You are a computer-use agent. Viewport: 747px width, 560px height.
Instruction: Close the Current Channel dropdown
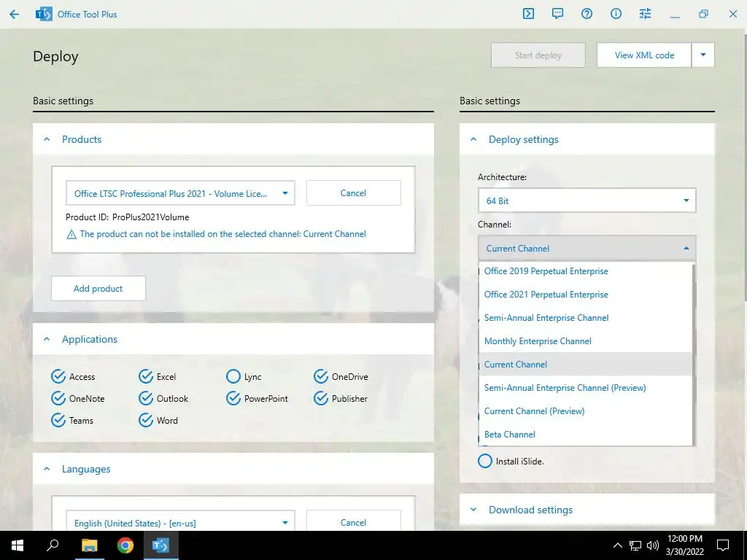587,248
